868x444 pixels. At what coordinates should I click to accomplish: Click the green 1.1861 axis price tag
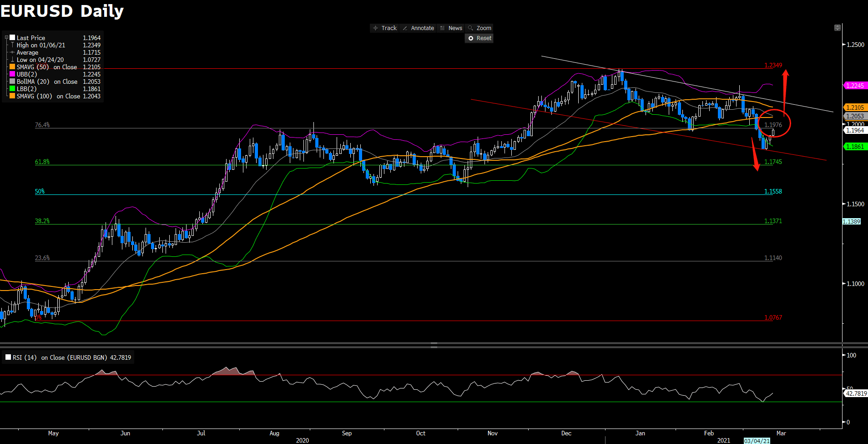click(855, 147)
